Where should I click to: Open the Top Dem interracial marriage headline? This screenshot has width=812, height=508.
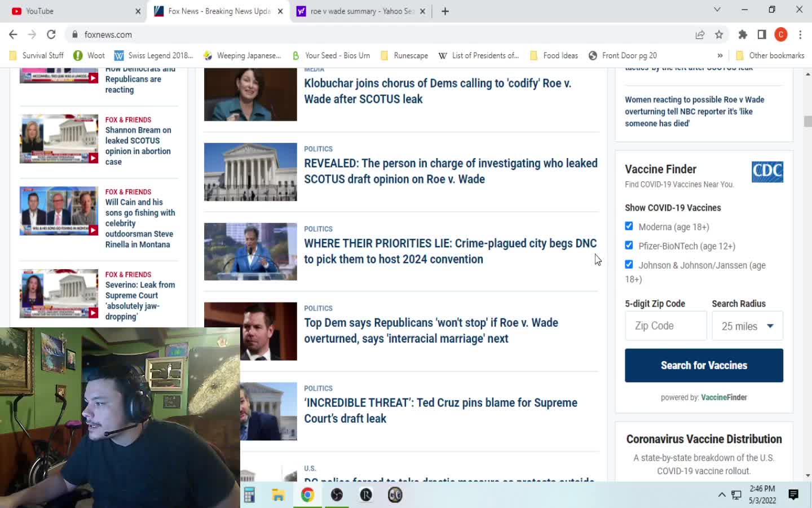tap(431, 330)
